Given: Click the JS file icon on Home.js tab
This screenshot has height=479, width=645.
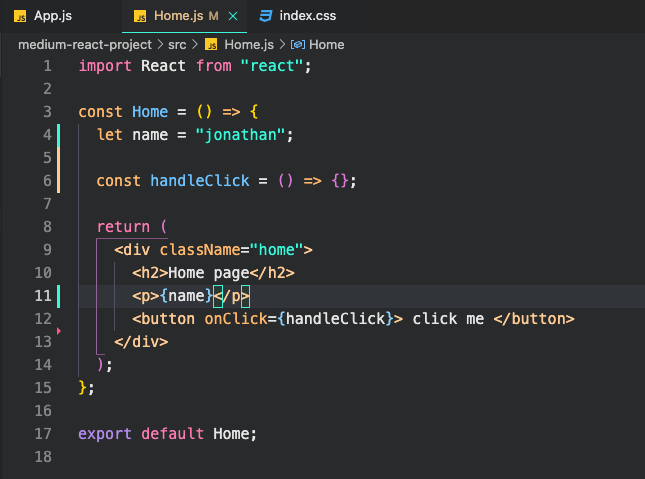Looking at the screenshot, I should (x=140, y=16).
